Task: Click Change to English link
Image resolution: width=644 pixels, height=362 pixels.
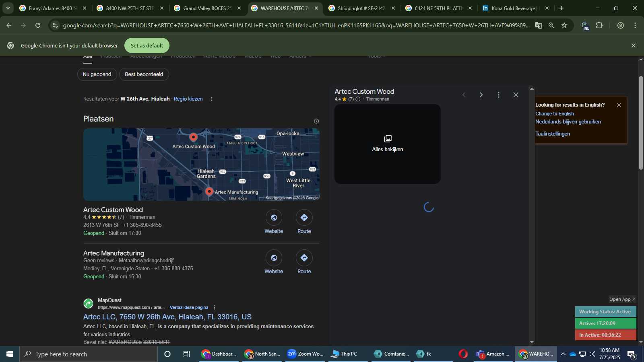Action: 555,114
